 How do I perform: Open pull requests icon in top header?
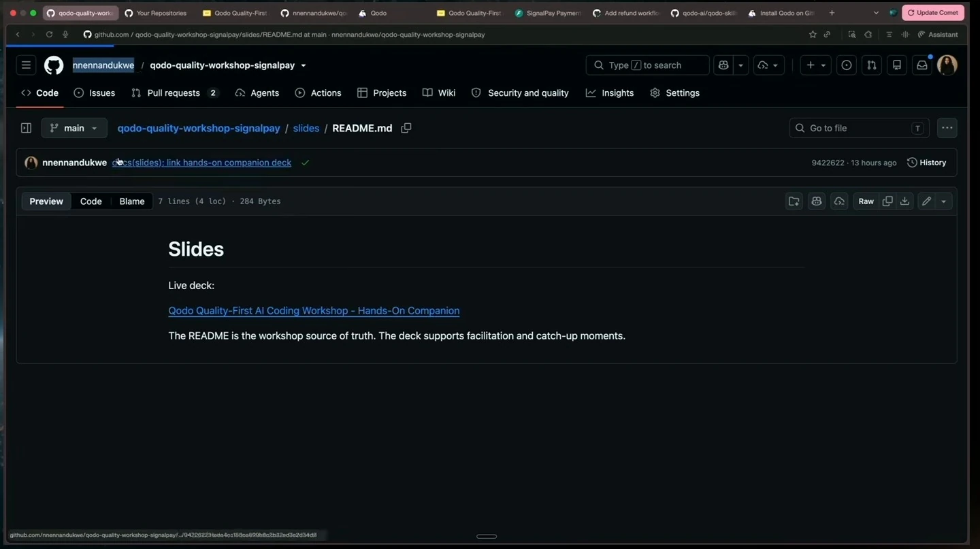pos(872,65)
